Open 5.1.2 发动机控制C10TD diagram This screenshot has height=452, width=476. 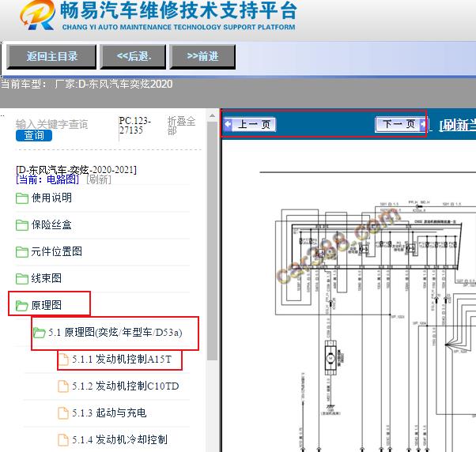(x=126, y=386)
